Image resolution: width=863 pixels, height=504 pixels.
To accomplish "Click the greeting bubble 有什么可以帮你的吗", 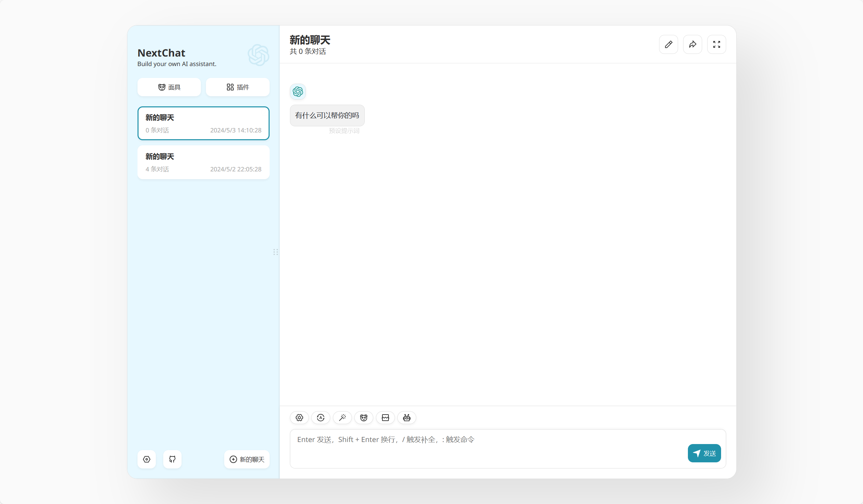I will coord(328,116).
